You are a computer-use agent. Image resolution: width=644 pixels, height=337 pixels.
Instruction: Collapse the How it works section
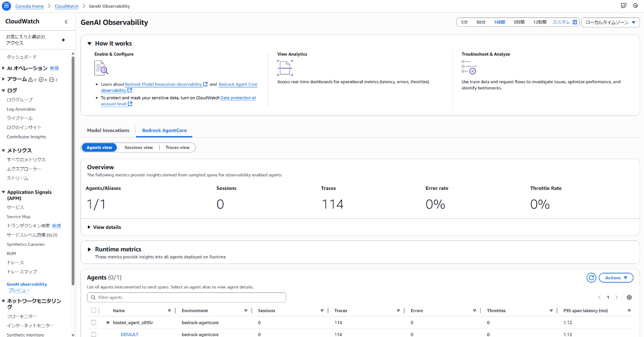90,44
